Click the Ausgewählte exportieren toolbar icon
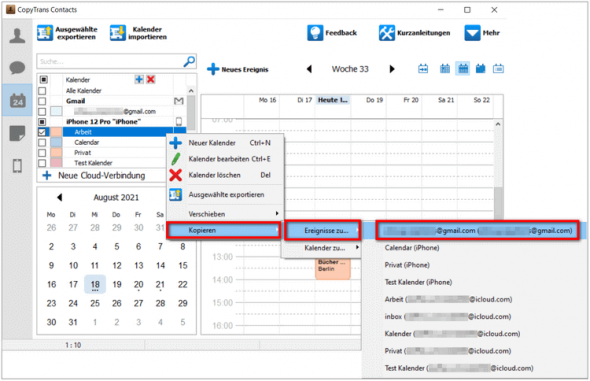 [x=45, y=33]
